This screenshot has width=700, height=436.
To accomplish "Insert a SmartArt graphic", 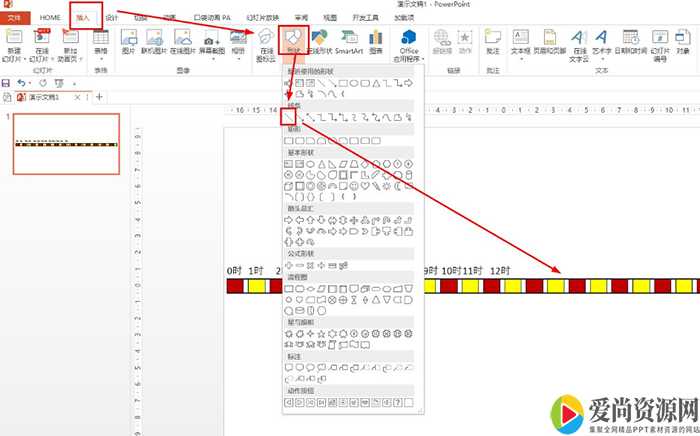I will 349,42.
